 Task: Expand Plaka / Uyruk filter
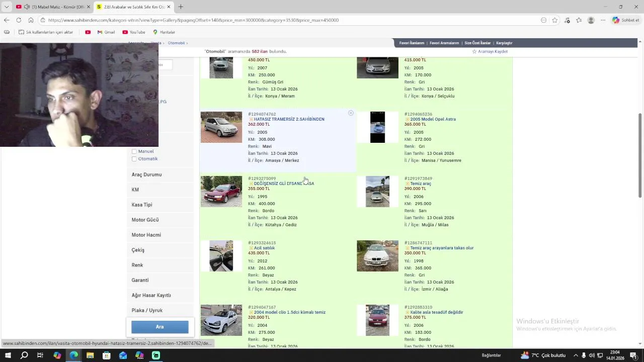coord(160,310)
